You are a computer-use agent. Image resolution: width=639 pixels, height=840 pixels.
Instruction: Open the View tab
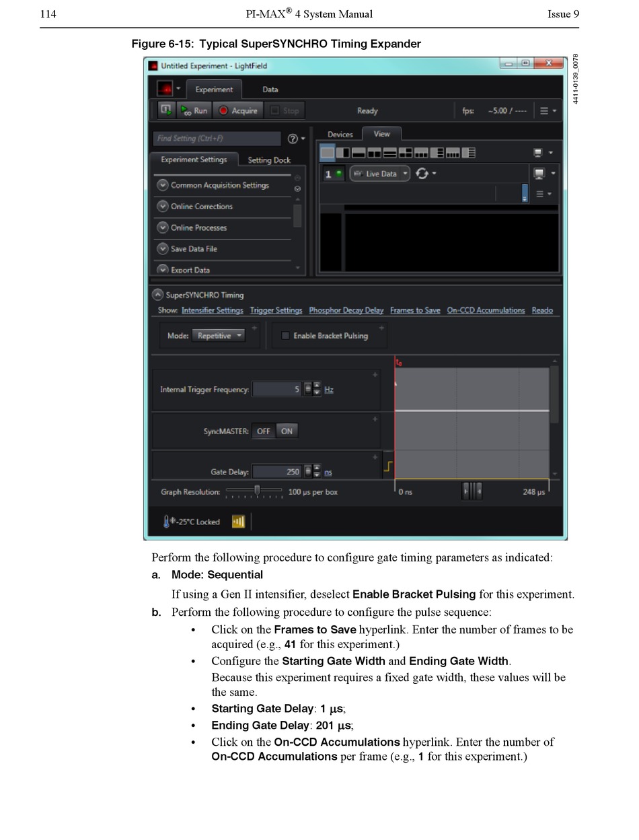[x=381, y=133]
